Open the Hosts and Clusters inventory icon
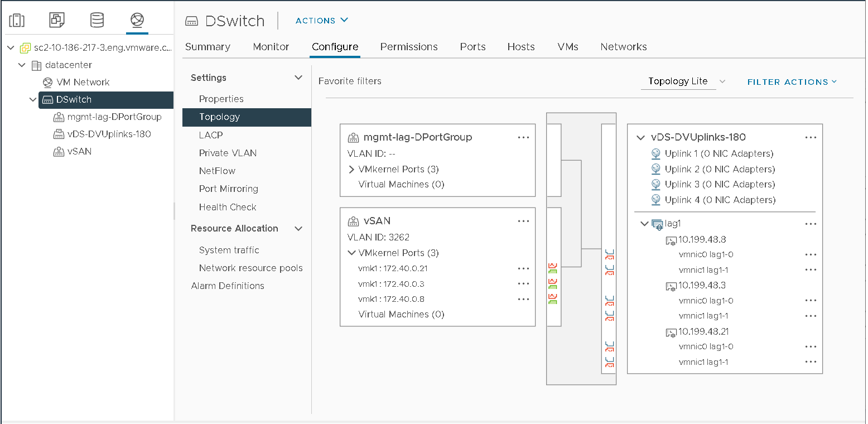This screenshot has height=424, width=868. (17, 21)
